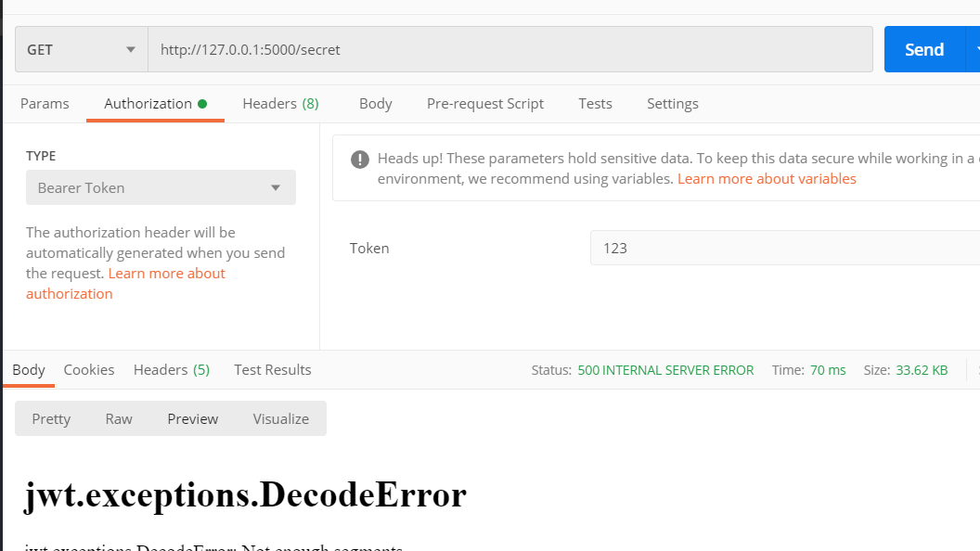Select the Preview response view
This screenshot has width=980, height=551.
point(192,418)
